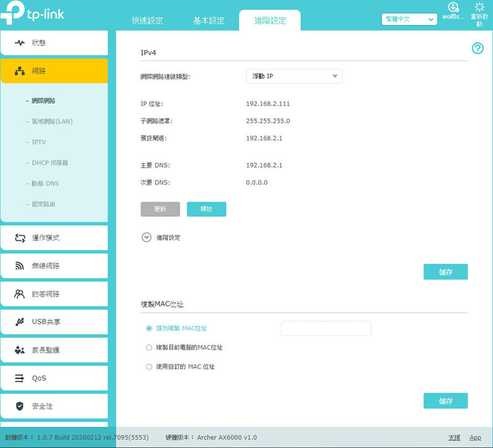Open the 無線網路 sidebar menu
Screen dimensions: 493x448
point(54,266)
